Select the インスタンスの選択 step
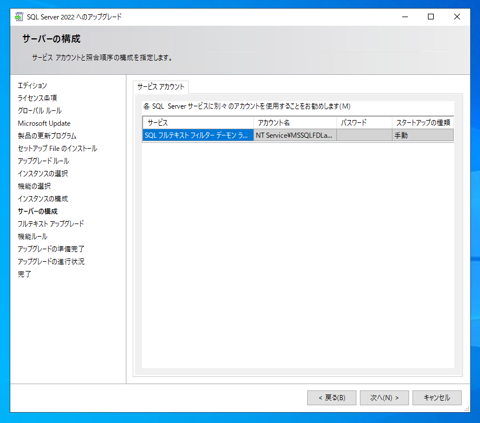The image size is (480, 423). click(x=43, y=174)
